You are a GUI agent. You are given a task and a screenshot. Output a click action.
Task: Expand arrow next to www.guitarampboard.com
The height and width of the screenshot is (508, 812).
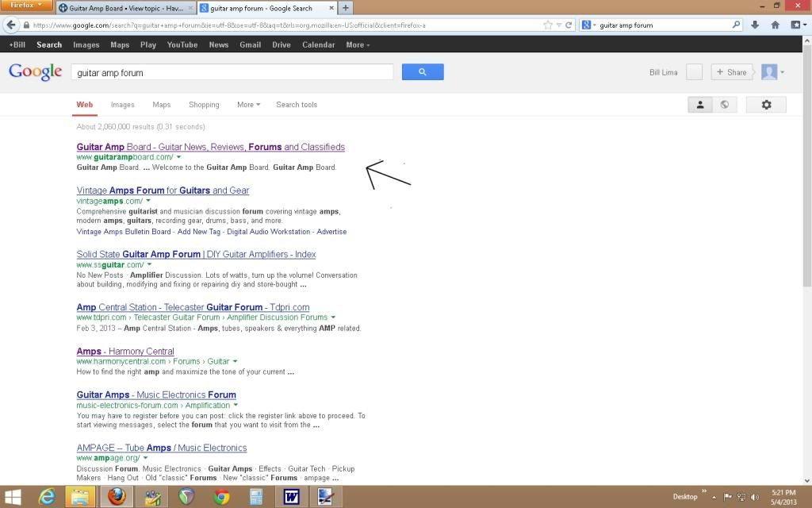click(178, 157)
